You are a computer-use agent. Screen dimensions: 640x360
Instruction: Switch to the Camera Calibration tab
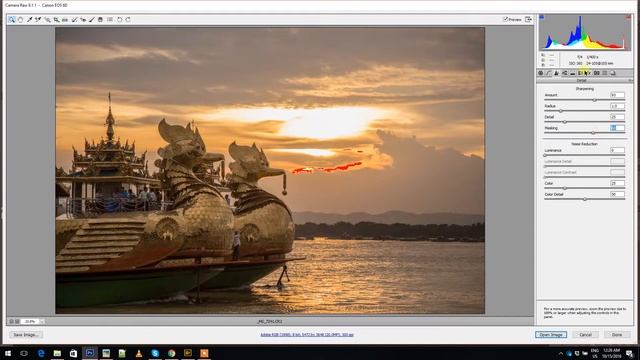pos(597,73)
